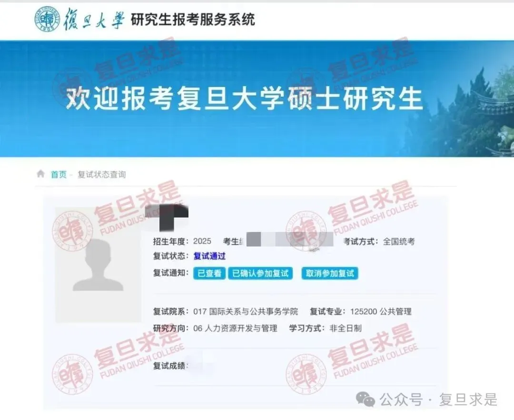Click the 欢迎报考复旦大学硕士研究生 banner text

coord(244,98)
